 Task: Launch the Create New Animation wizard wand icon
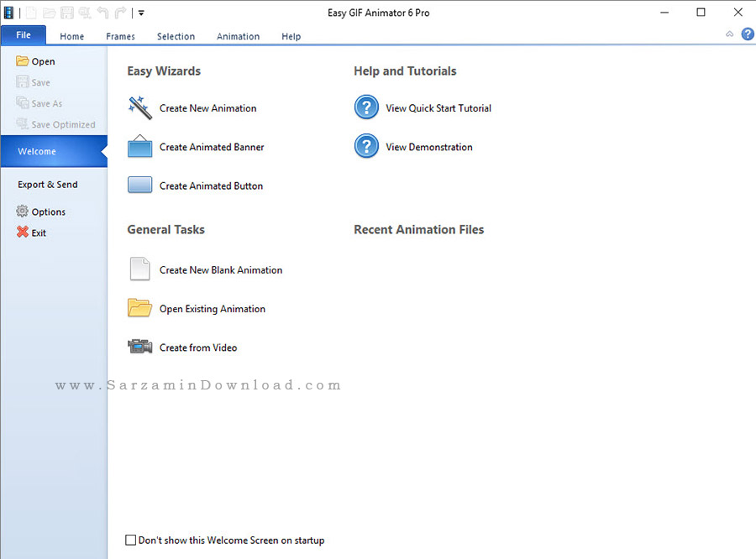(x=139, y=108)
